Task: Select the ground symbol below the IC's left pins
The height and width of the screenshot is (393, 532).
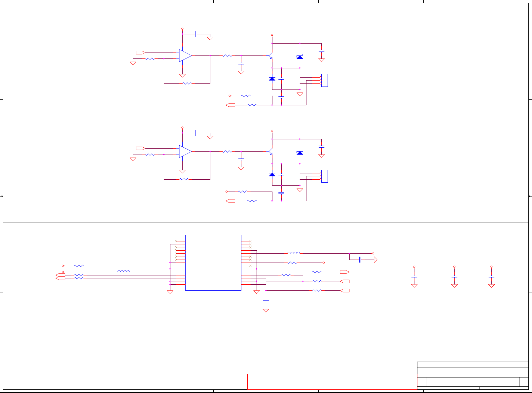Action: (x=170, y=292)
